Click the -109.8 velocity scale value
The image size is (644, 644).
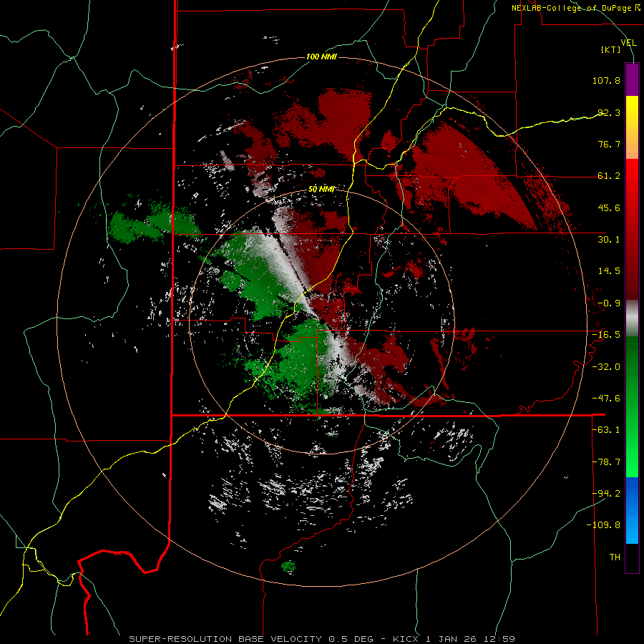point(603,525)
